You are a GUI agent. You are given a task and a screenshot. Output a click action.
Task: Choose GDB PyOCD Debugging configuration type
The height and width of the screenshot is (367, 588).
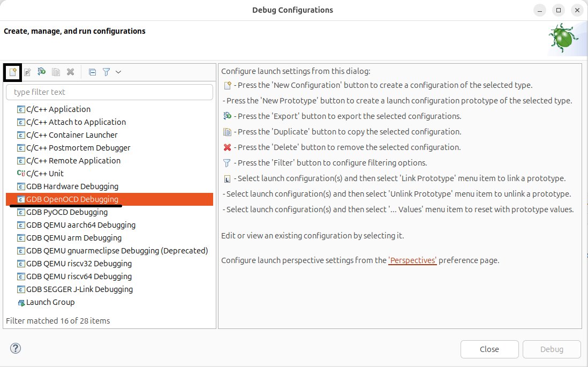66,212
